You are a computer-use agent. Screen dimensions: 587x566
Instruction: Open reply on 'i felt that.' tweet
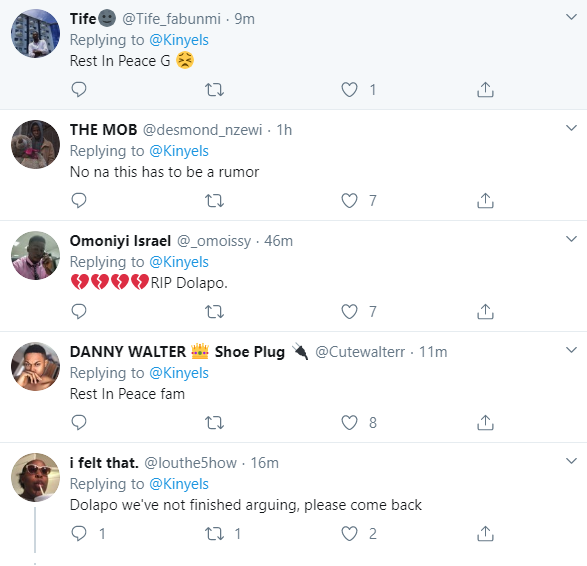click(x=79, y=533)
